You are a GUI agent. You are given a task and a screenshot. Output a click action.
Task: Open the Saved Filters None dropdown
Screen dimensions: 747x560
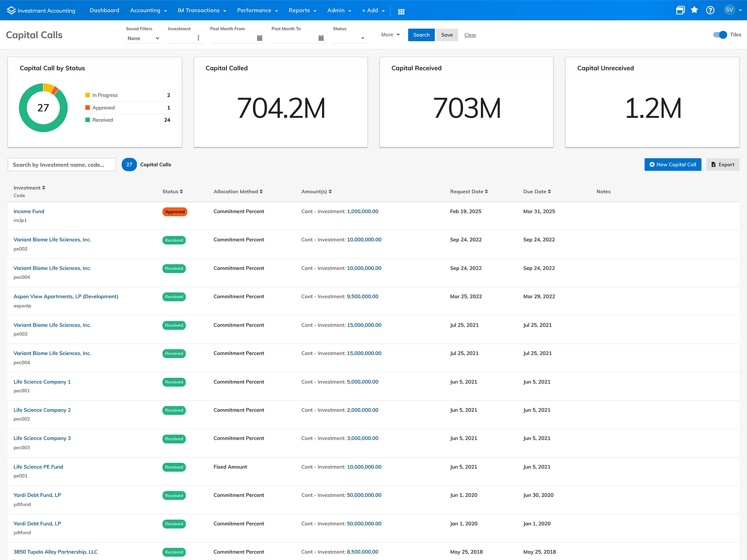[x=143, y=38]
